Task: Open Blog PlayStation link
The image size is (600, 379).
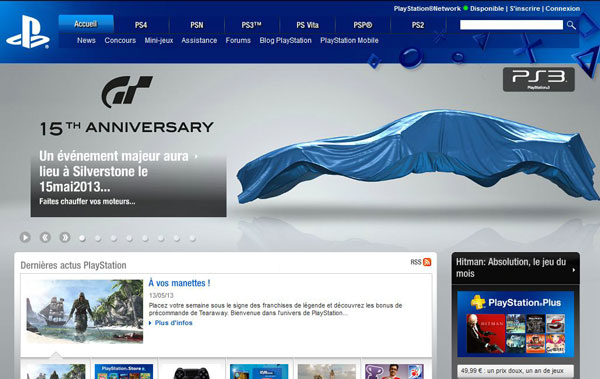Action: tap(285, 41)
